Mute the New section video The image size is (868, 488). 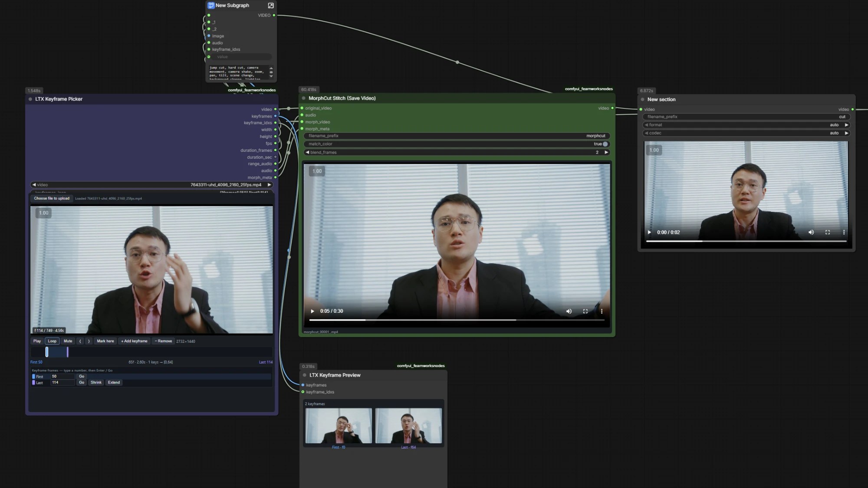(811, 233)
